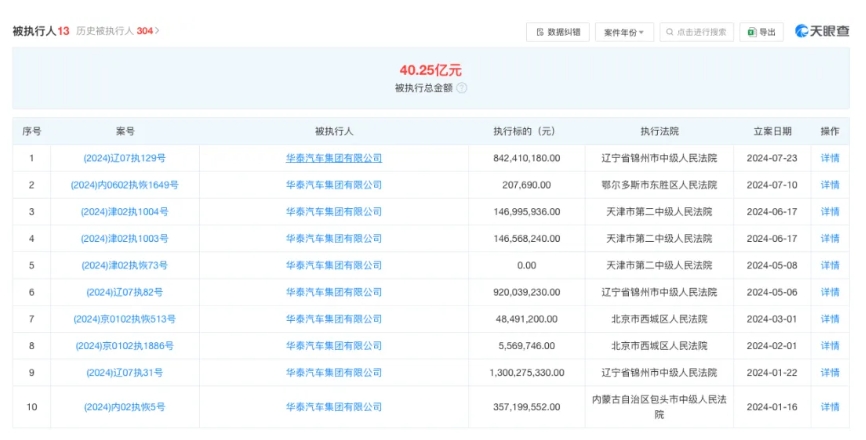View 详情 for case 辽07执31号
866x440 pixels.
pos(830,373)
